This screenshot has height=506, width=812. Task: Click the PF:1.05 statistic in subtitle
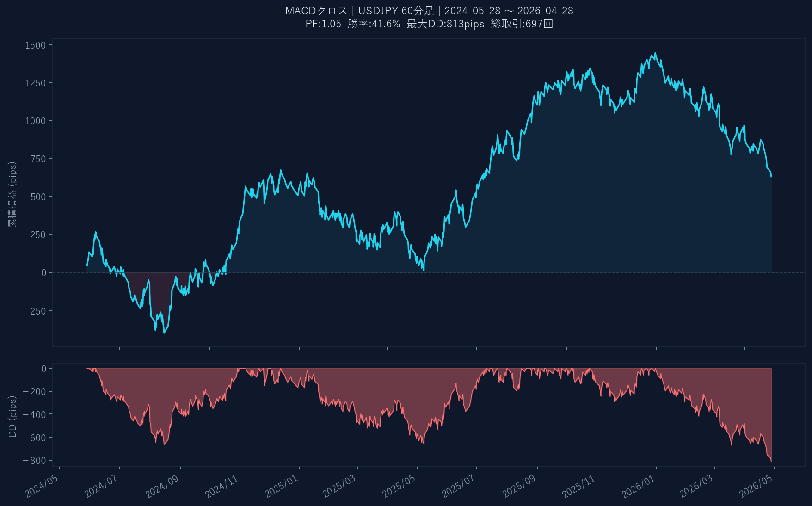323,24
